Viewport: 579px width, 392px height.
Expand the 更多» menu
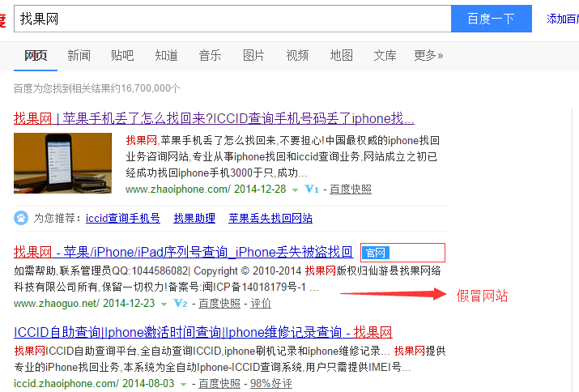point(428,55)
